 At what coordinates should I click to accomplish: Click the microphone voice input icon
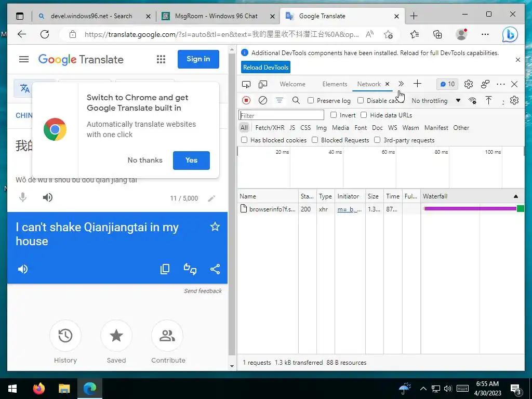pos(23,197)
